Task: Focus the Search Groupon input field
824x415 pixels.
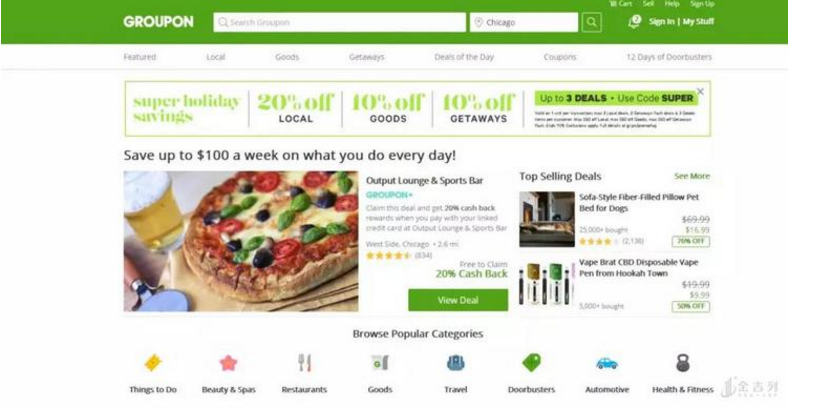Action: [x=339, y=23]
